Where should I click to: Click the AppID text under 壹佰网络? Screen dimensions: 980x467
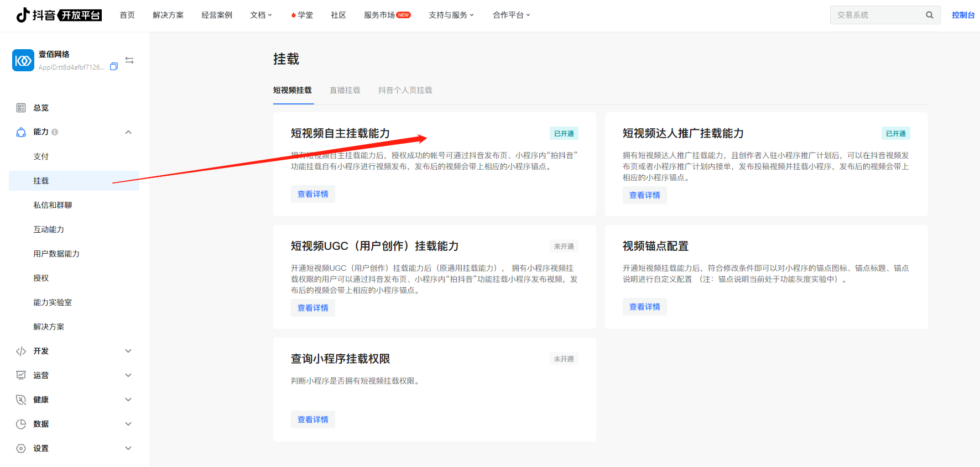pyautogui.click(x=71, y=67)
